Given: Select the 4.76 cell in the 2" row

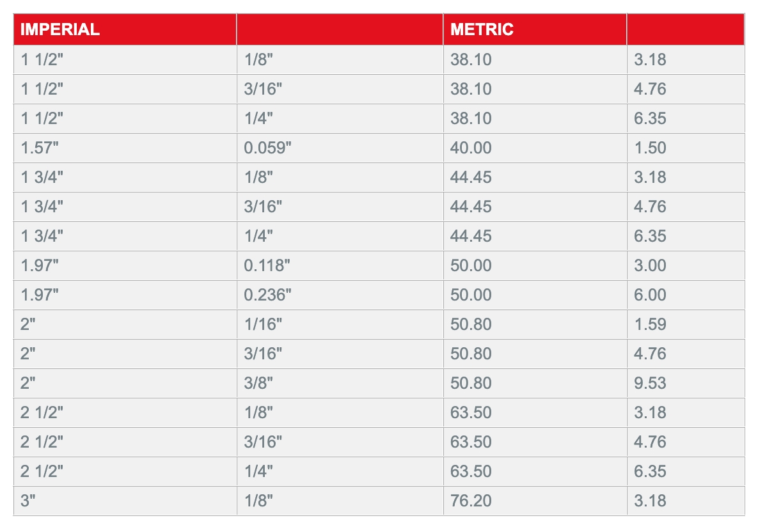Looking at the screenshot, I should click(686, 354).
